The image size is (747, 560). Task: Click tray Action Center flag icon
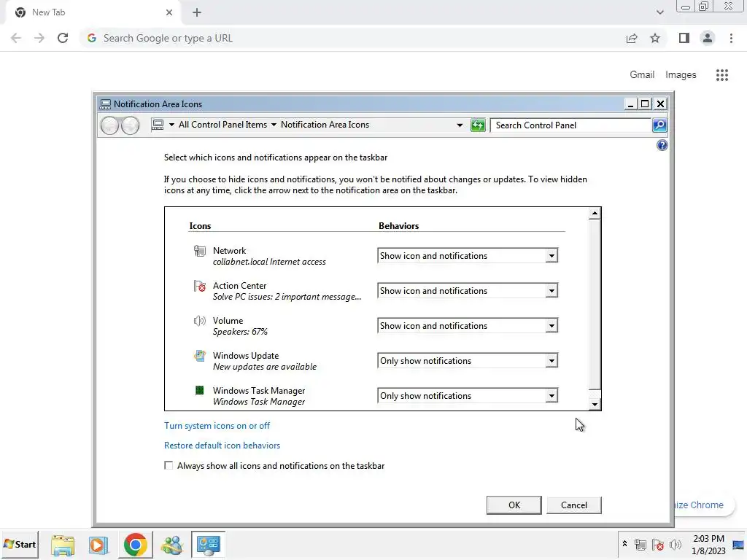[x=657, y=544]
